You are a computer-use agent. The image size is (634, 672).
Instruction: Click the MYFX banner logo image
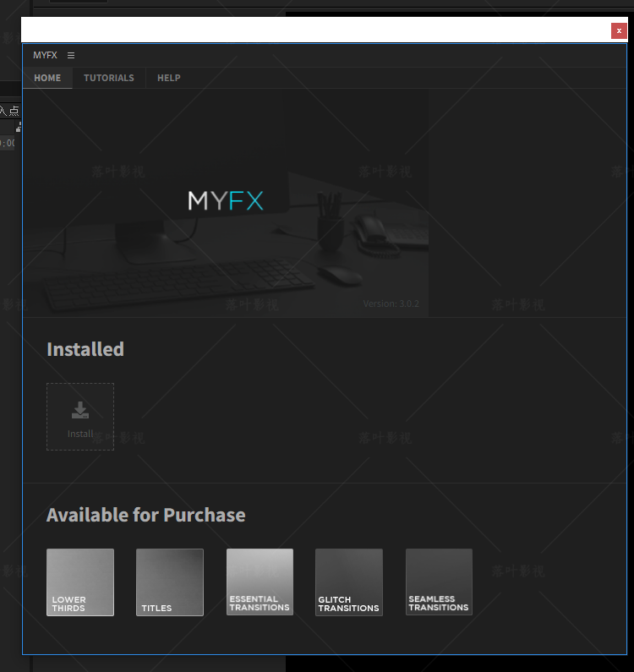(226, 200)
